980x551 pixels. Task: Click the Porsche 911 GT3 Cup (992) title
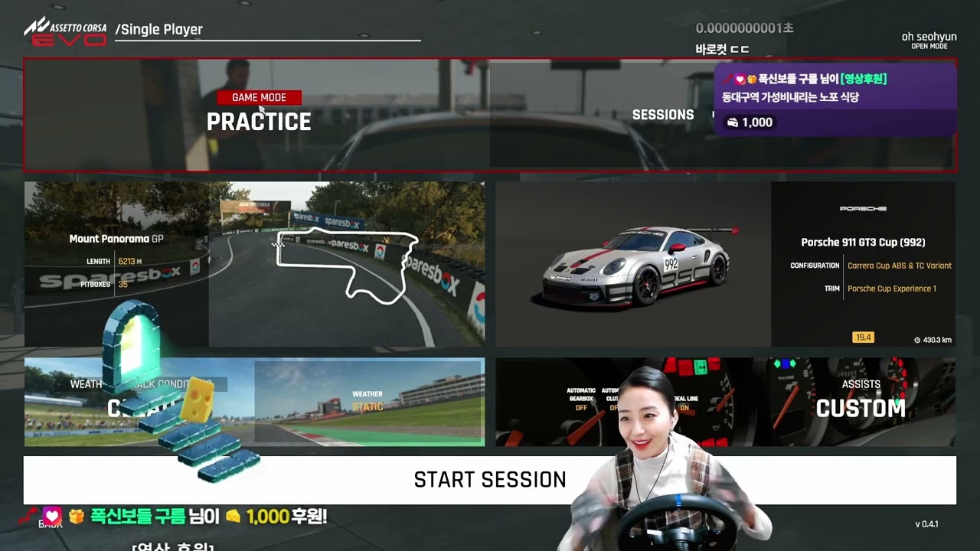pos(863,242)
